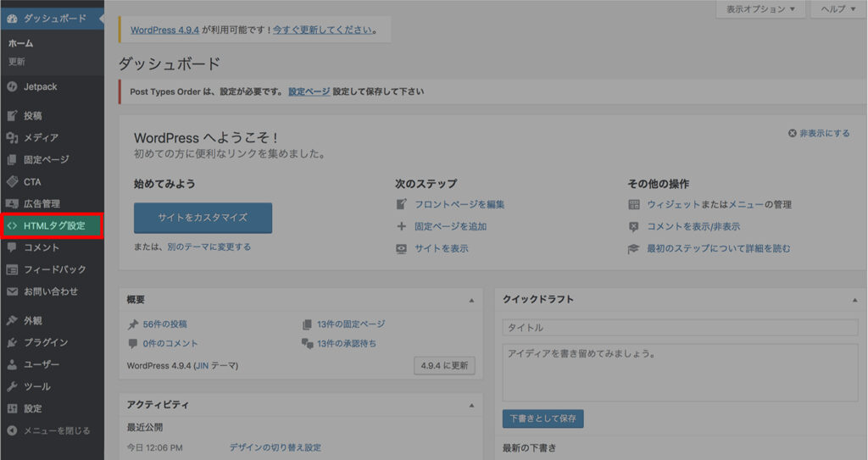Click the 0件のコメント link
The image size is (868, 460).
(170, 344)
